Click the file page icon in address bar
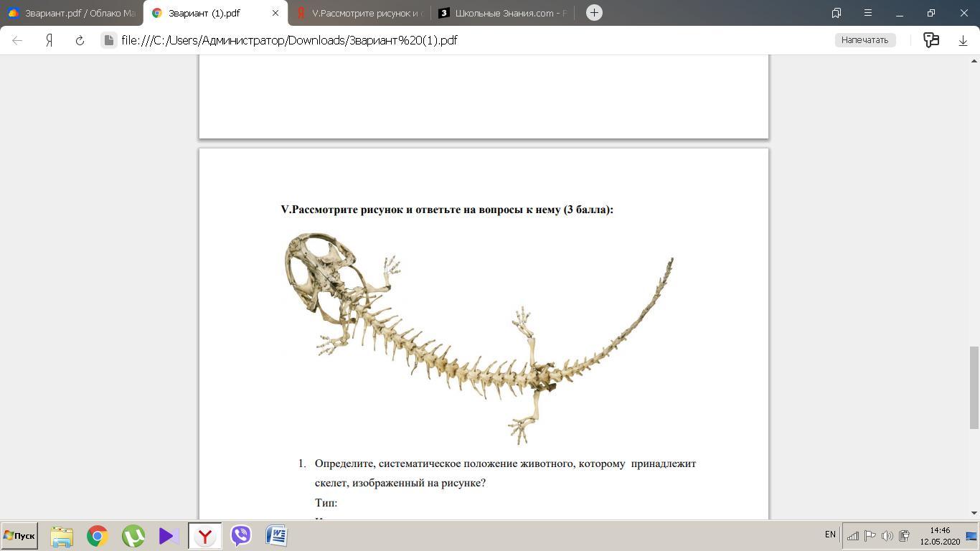The height and width of the screenshot is (551, 980). coord(108,40)
